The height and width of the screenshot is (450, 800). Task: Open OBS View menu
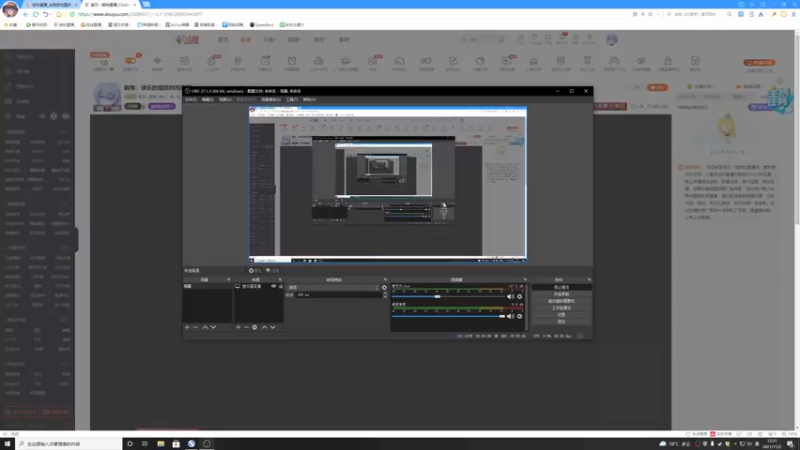point(225,99)
